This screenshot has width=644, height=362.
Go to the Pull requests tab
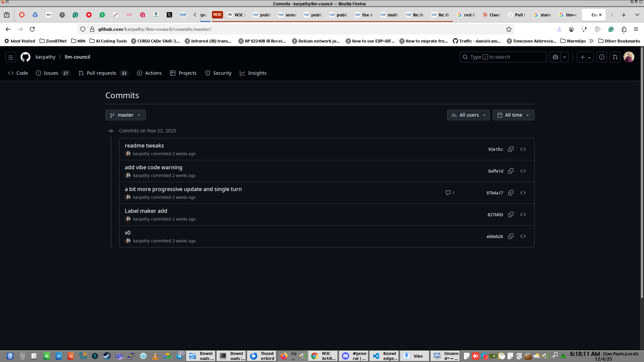point(101,73)
